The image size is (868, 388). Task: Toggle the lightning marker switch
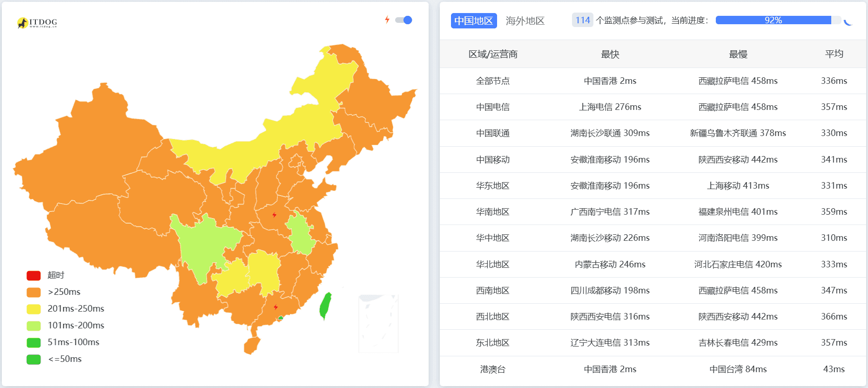pos(404,20)
